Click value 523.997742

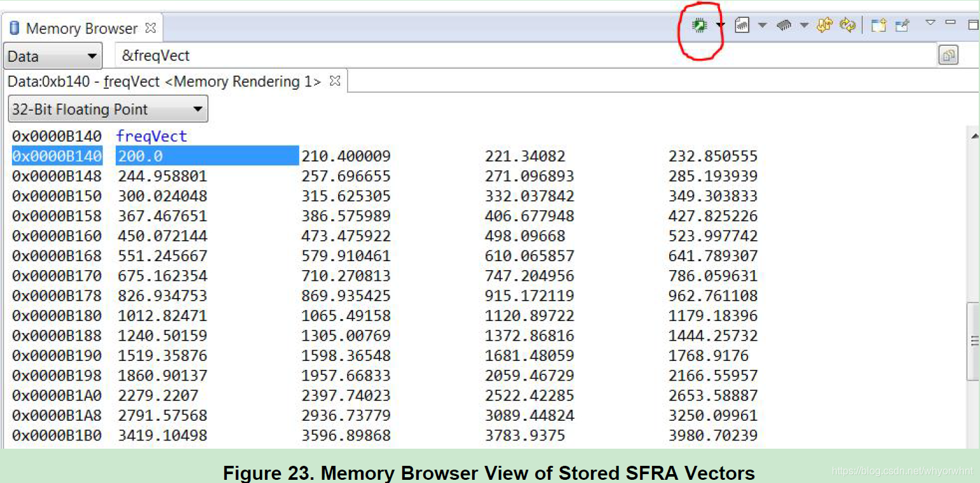(x=713, y=236)
